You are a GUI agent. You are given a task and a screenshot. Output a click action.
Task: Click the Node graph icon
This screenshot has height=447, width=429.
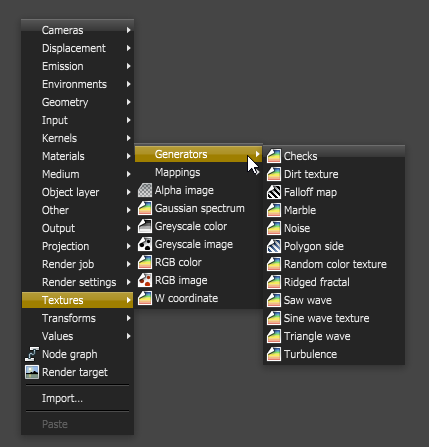point(32,354)
